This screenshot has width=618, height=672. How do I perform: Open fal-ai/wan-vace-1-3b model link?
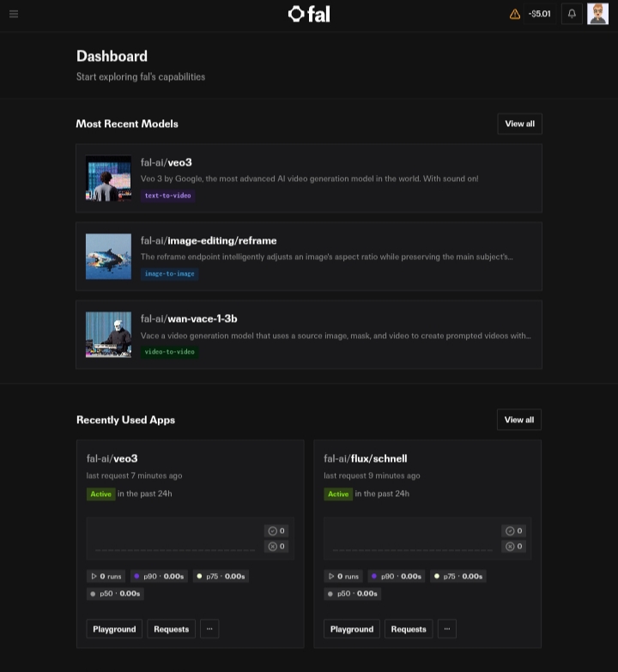pyautogui.click(x=189, y=319)
